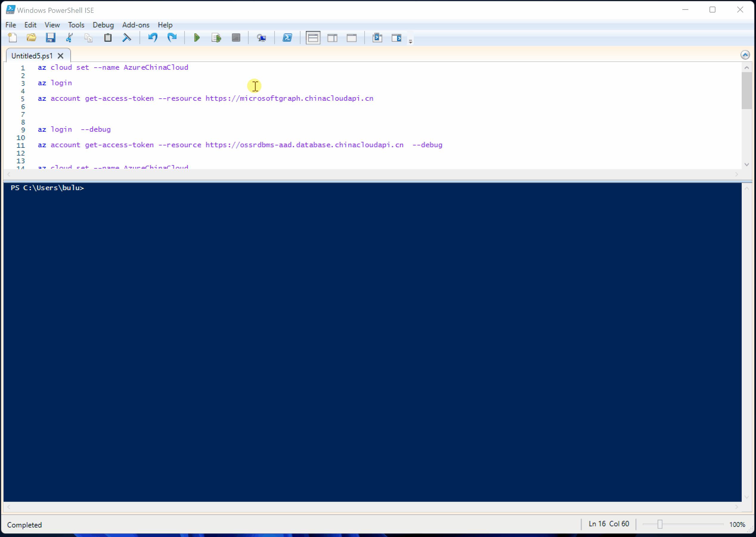Click the Undo icon on the toolbar

pyautogui.click(x=152, y=38)
